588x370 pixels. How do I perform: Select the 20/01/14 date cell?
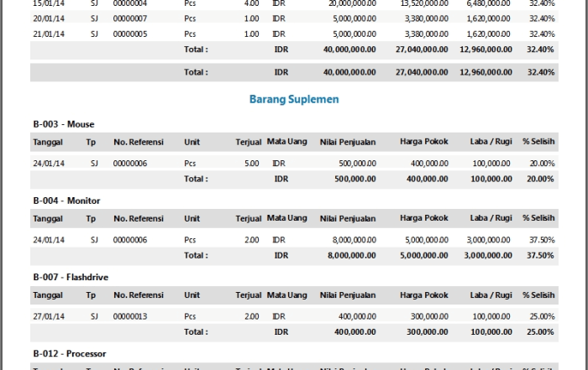point(47,18)
